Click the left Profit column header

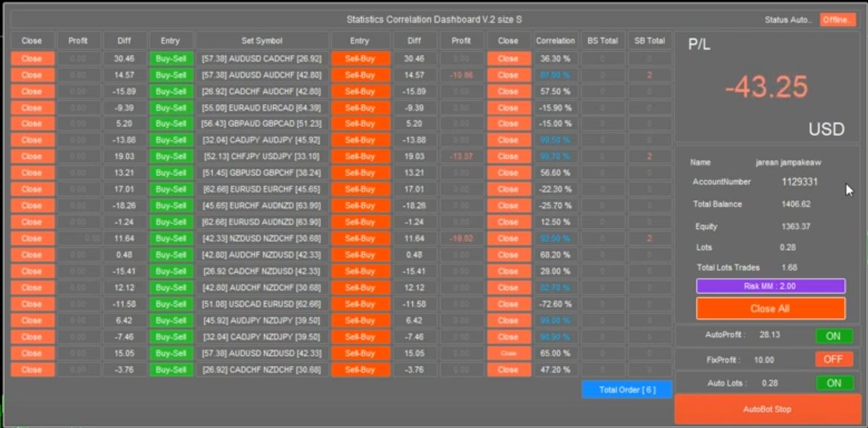pos(78,40)
